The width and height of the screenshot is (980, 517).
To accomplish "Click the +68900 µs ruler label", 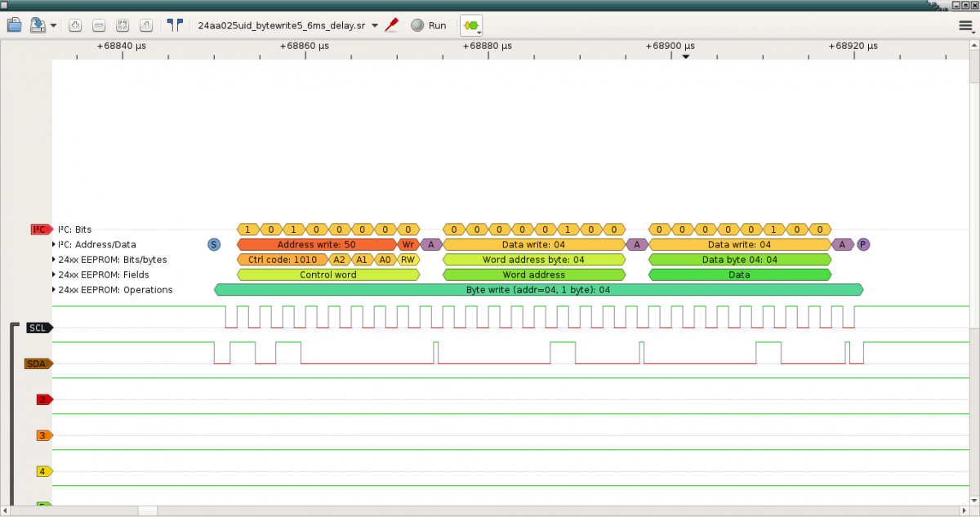I will point(670,47).
